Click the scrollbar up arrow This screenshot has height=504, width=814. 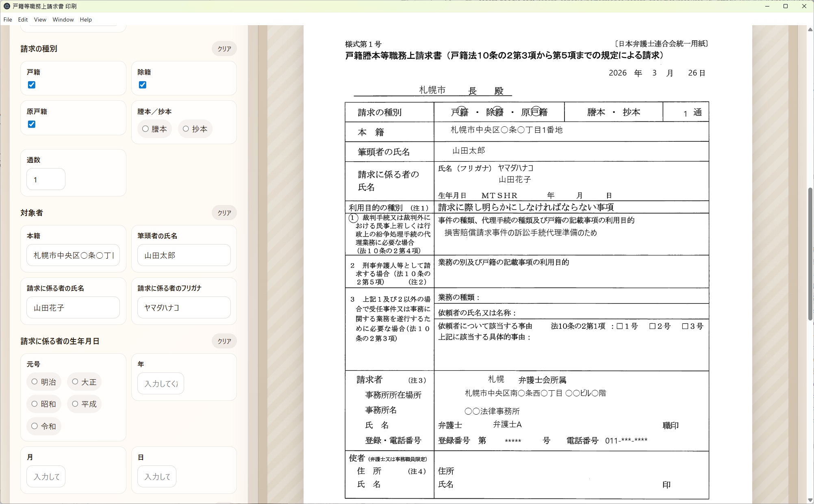(810, 29)
